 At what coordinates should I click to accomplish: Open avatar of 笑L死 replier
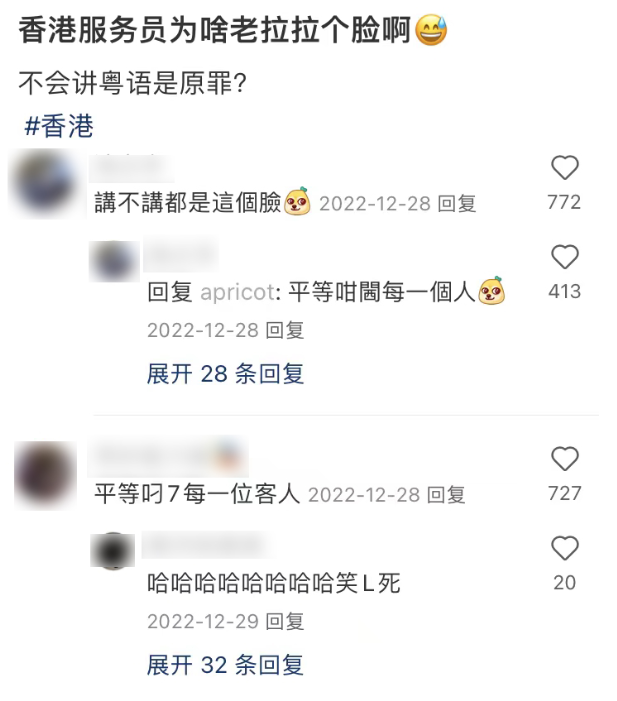click(113, 551)
